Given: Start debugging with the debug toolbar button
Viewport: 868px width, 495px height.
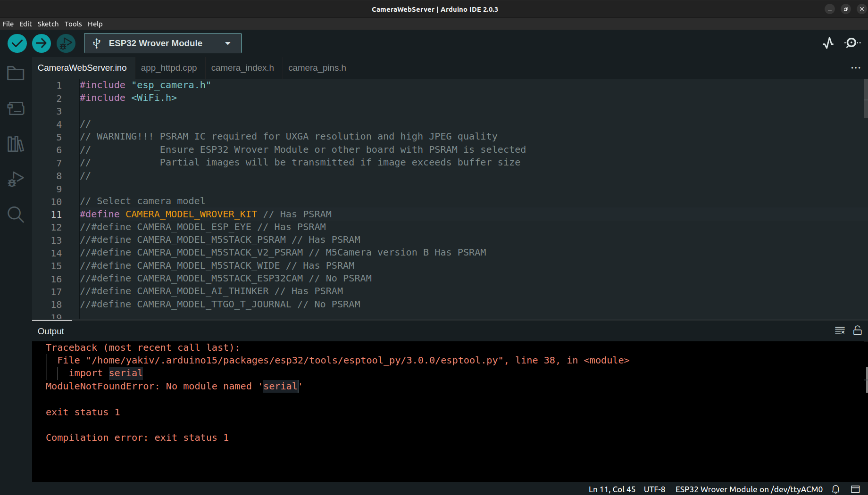Looking at the screenshot, I should [x=66, y=43].
